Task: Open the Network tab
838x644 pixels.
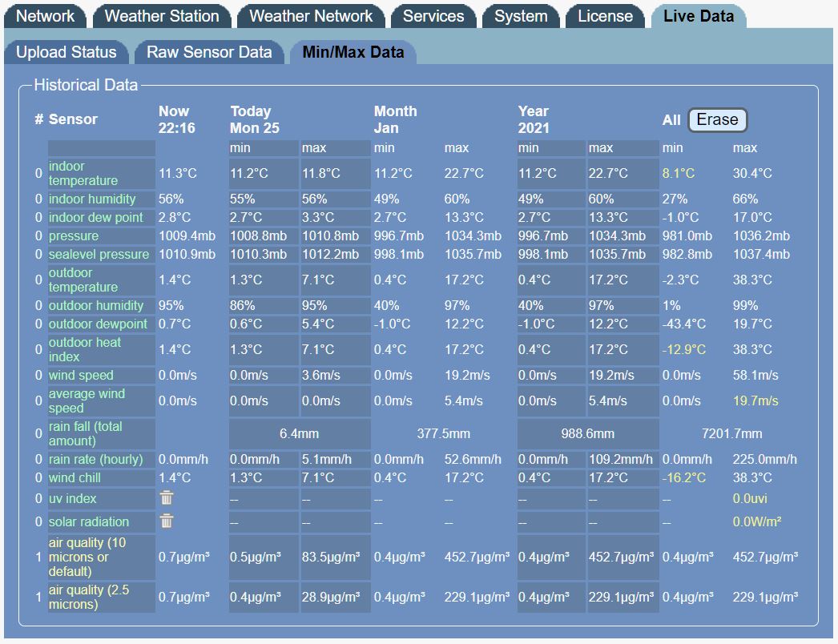Action: click(46, 16)
